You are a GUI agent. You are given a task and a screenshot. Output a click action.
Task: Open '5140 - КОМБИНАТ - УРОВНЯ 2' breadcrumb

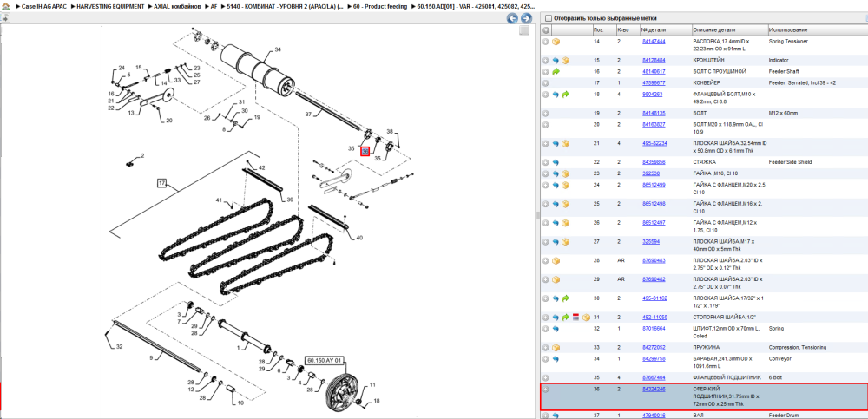click(x=285, y=6)
